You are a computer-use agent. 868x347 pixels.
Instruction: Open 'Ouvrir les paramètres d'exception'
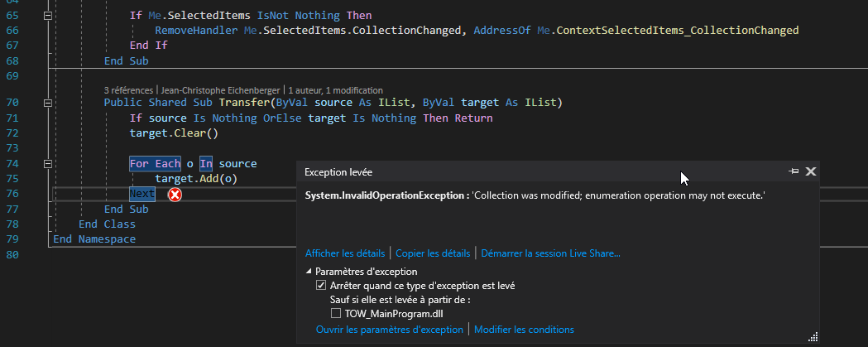pos(390,330)
